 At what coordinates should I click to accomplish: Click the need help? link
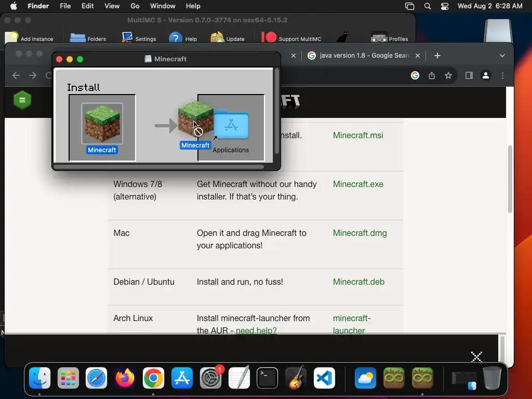tap(256, 330)
